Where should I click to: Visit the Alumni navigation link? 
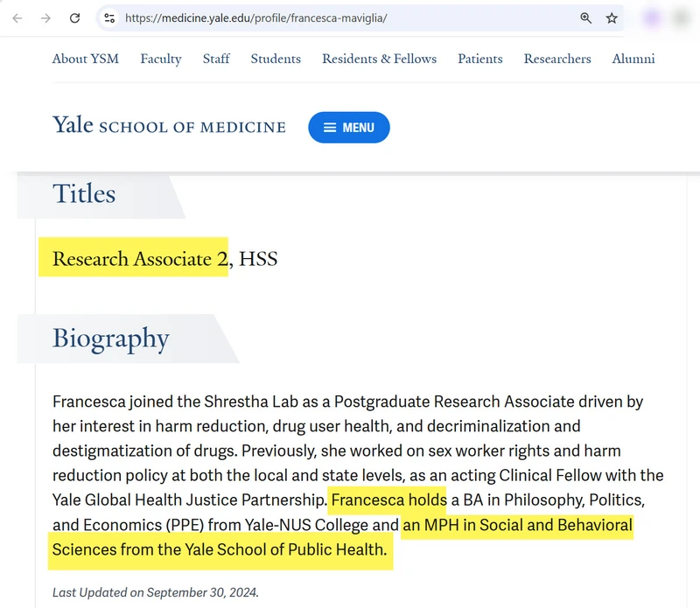tap(633, 59)
